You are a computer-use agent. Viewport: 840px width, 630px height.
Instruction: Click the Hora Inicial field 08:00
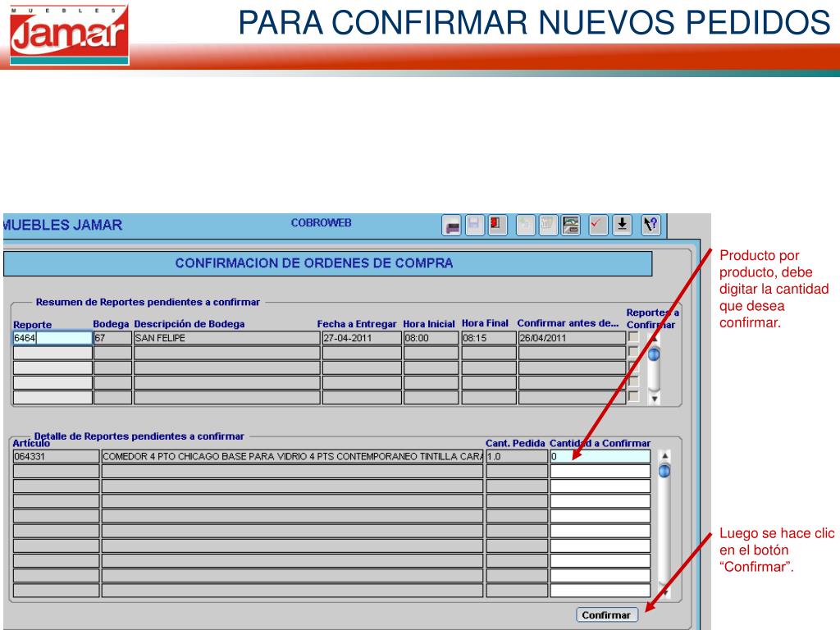tap(431, 338)
